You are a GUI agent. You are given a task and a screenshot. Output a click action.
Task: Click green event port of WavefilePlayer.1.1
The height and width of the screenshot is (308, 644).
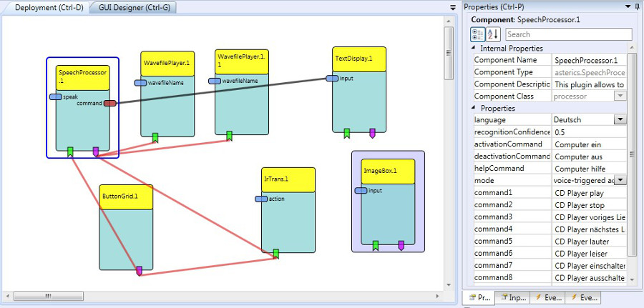(229, 136)
